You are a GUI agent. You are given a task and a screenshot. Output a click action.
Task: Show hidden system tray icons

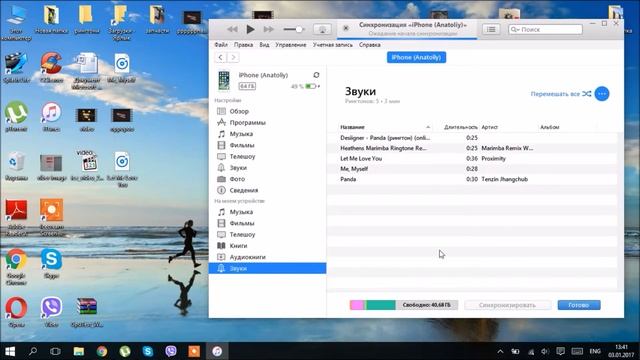click(x=500, y=351)
